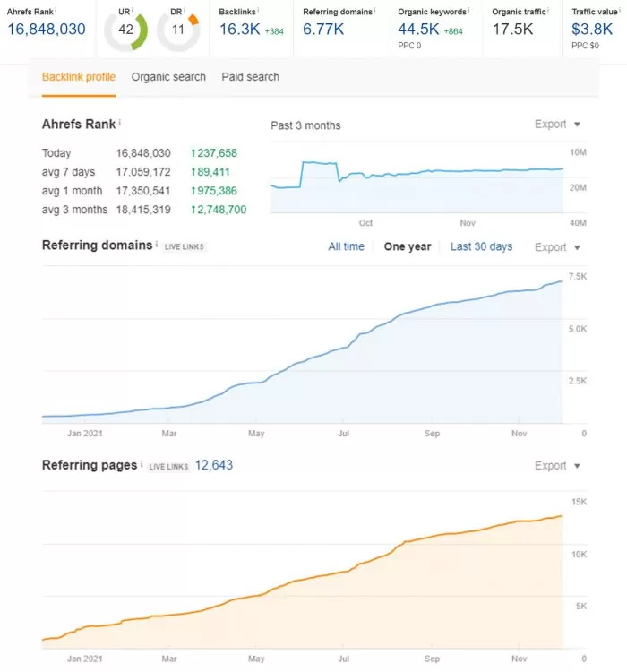Click info icon beside Referring pages chart heading
627x672 pixels.
(142, 465)
